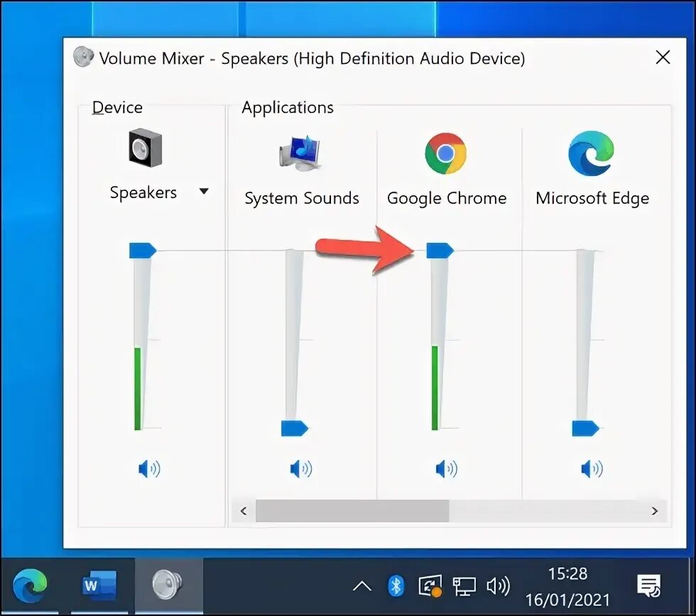The height and width of the screenshot is (616, 696).
Task: Open Word from the taskbar
Action: [x=99, y=586]
